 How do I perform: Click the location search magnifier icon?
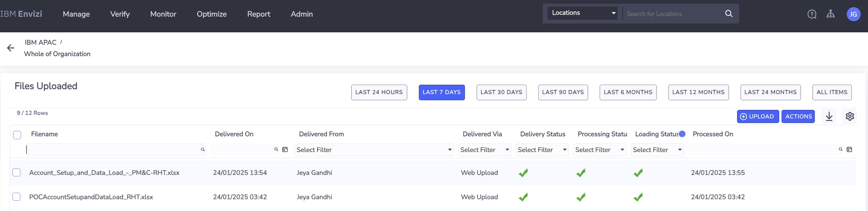pyautogui.click(x=729, y=13)
